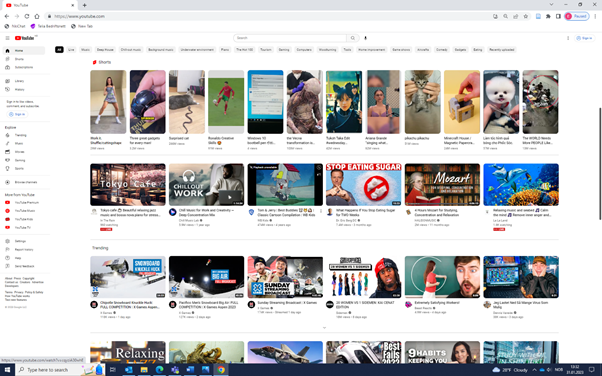Viewport: 602px width, 376px height.
Task: Open a new browser tab with the plus button
Action: coord(84,5)
